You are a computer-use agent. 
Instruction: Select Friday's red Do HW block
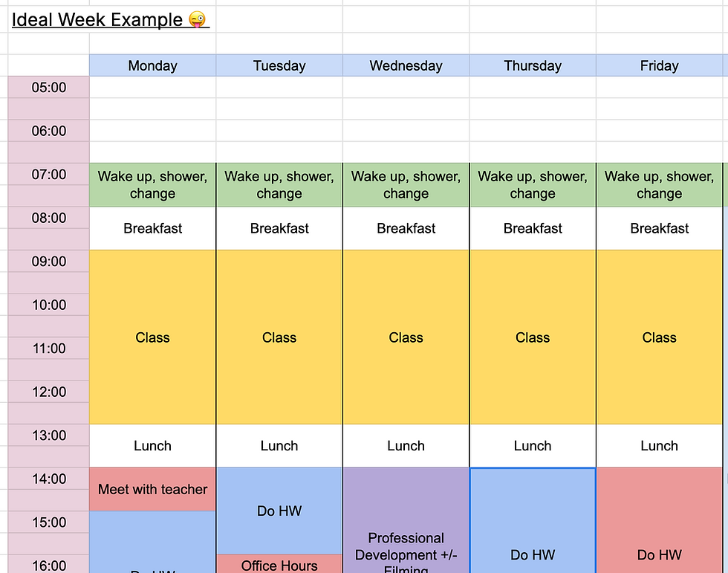[660, 520]
